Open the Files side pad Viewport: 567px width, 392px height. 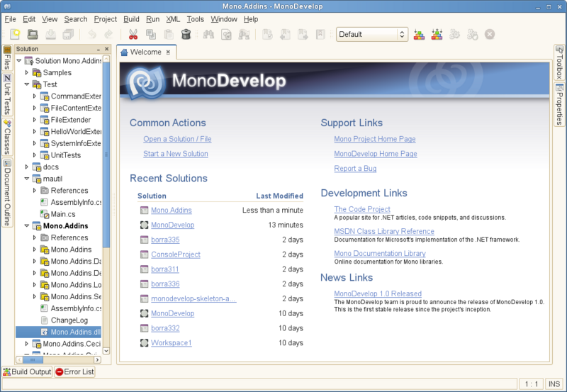point(7,58)
